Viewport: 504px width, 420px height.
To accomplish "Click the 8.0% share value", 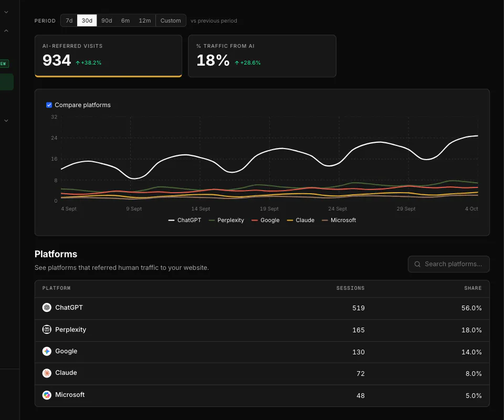I will pyautogui.click(x=474, y=373).
